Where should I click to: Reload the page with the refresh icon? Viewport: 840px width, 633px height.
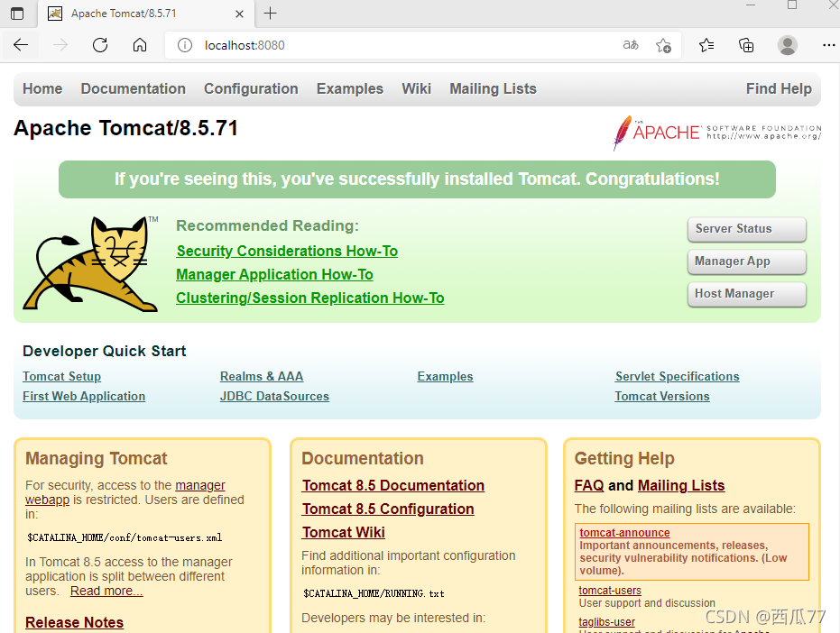pos(100,45)
